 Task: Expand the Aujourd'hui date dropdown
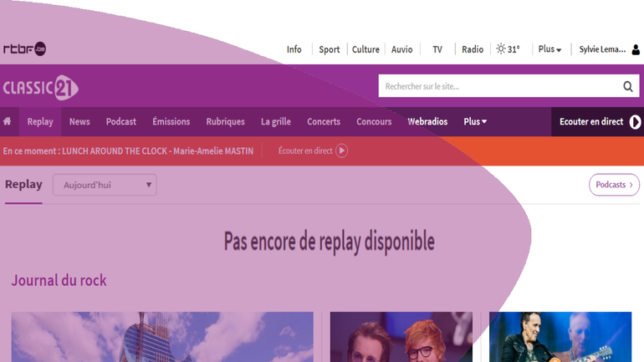pos(105,185)
